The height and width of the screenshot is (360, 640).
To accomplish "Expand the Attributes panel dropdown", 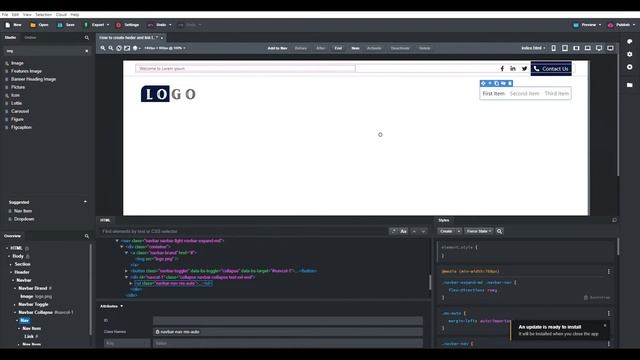I will pos(122,306).
